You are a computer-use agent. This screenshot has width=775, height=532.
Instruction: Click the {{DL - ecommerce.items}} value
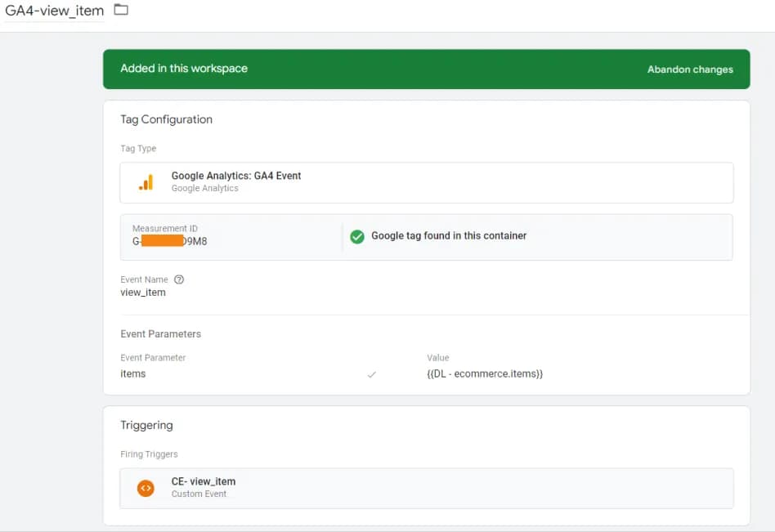click(x=484, y=374)
